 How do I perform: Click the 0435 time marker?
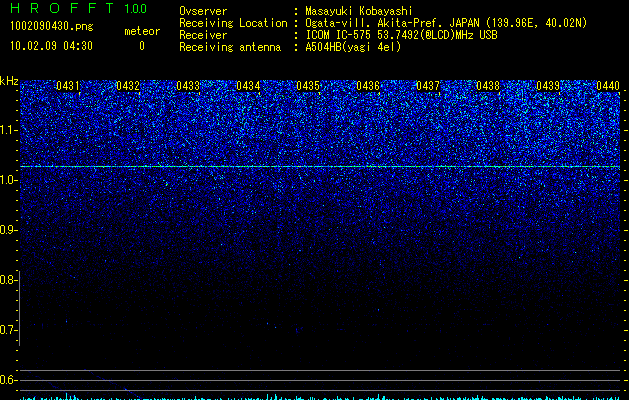[x=308, y=86]
